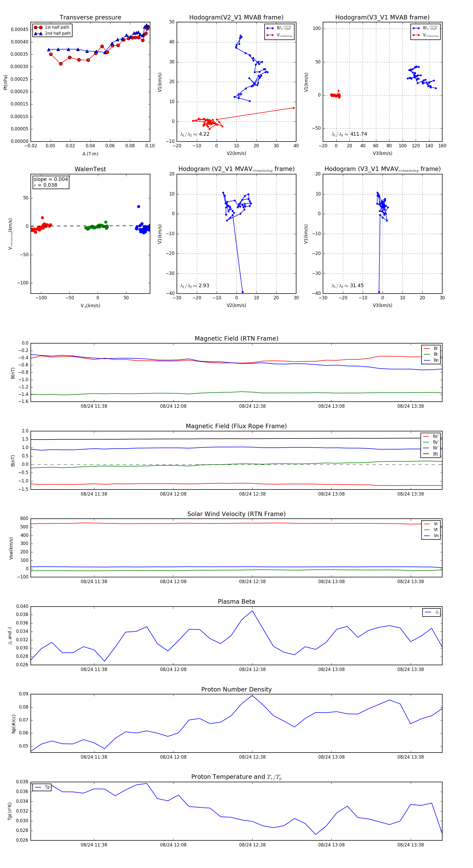Click the "A (T·m)" x-axis label
This screenshot has height=868, width=473.
[90, 154]
